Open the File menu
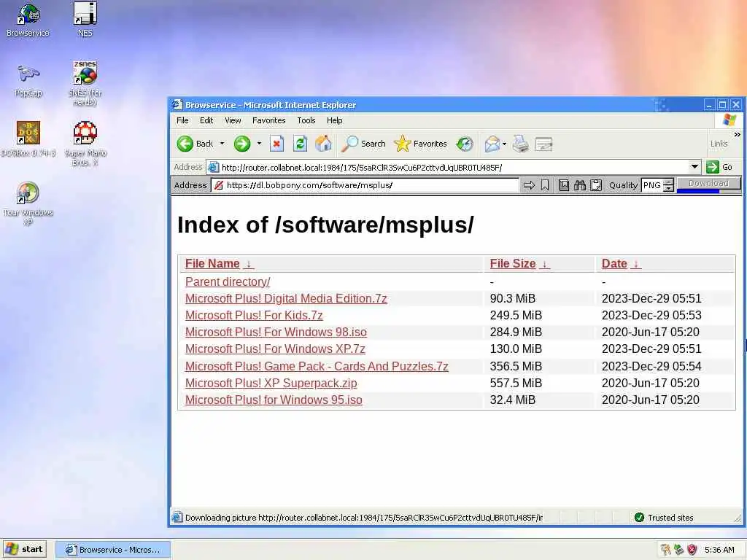 pyautogui.click(x=182, y=120)
